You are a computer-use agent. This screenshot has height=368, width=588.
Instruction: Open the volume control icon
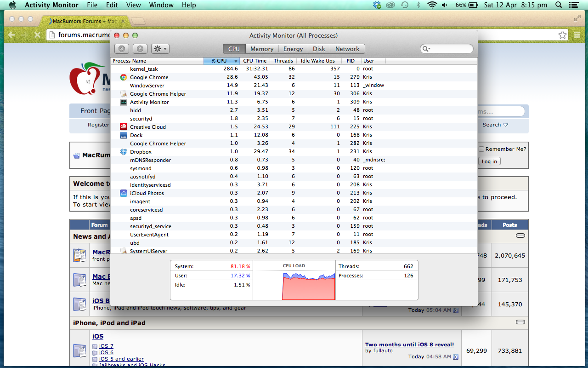445,5
